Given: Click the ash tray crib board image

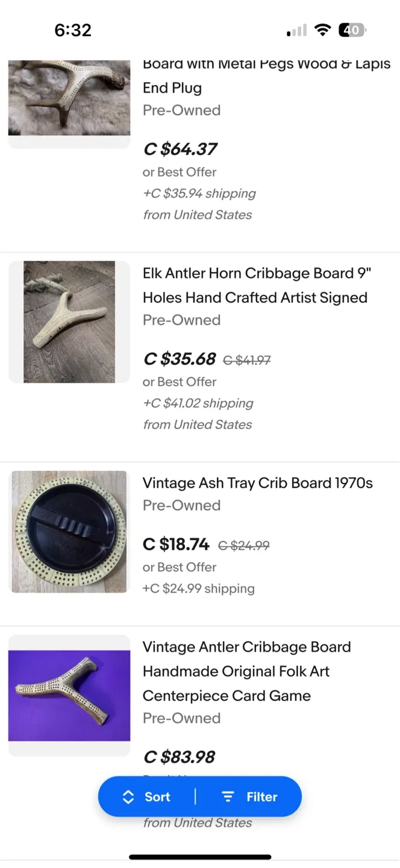Looking at the screenshot, I should [x=68, y=531].
